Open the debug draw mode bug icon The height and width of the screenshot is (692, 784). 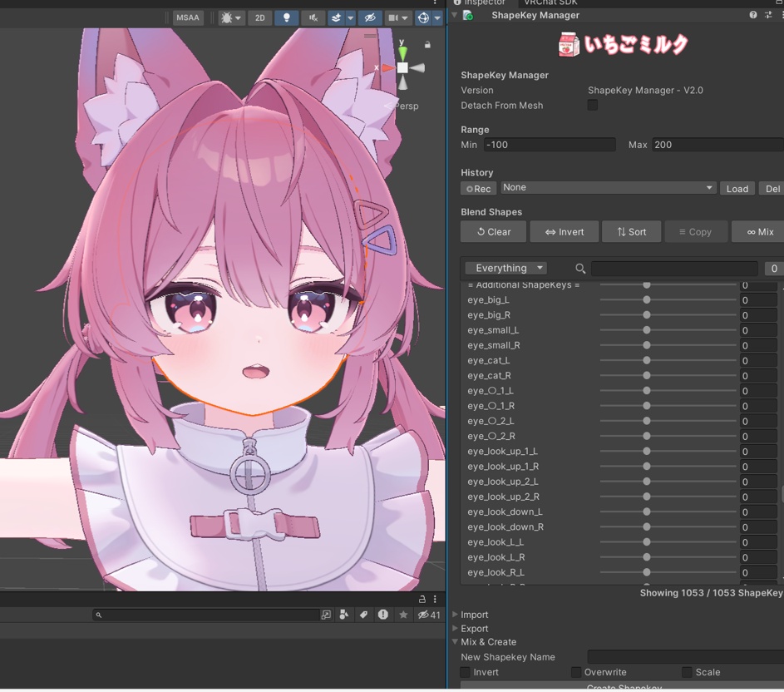226,18
